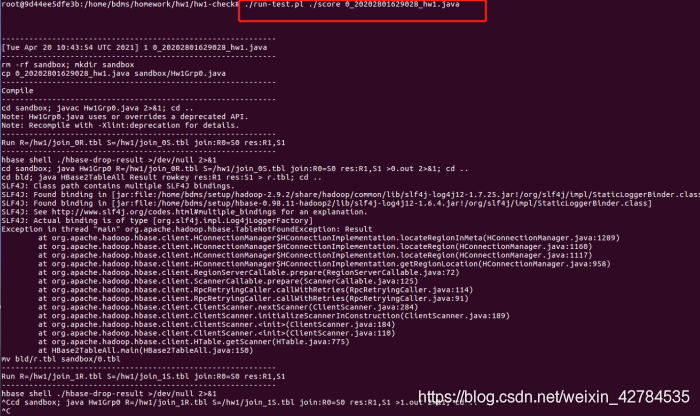The image size is (700, 416).
Task: Select the timestamp line "[Tue Apr 20 10:43:54 UTC 2021]"
Action: tap(71, 47)
